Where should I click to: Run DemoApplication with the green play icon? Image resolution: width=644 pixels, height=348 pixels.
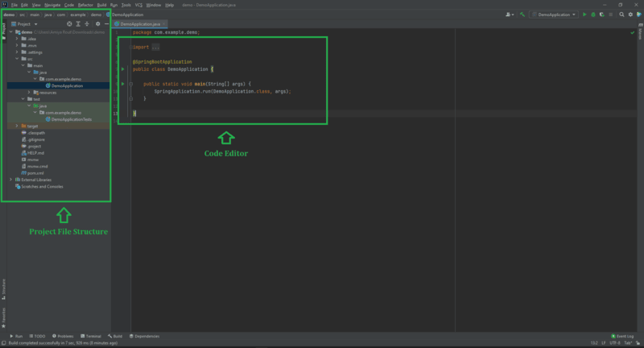point(584,14)
